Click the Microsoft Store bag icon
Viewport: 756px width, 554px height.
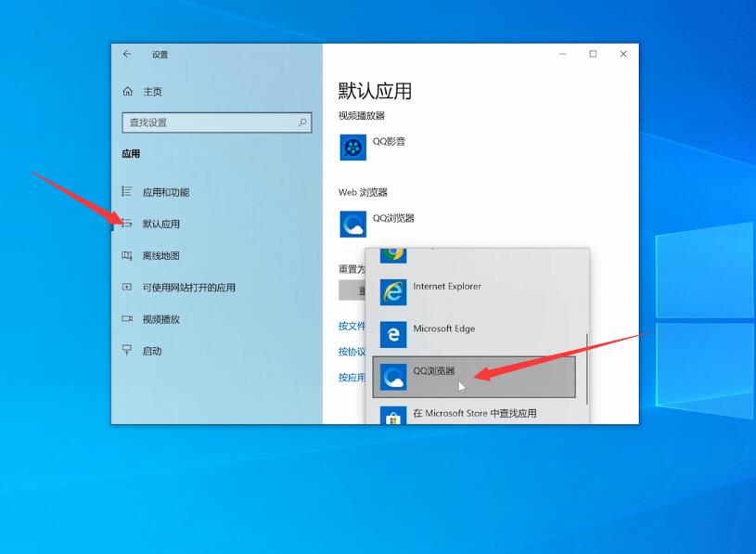(393, 416)
